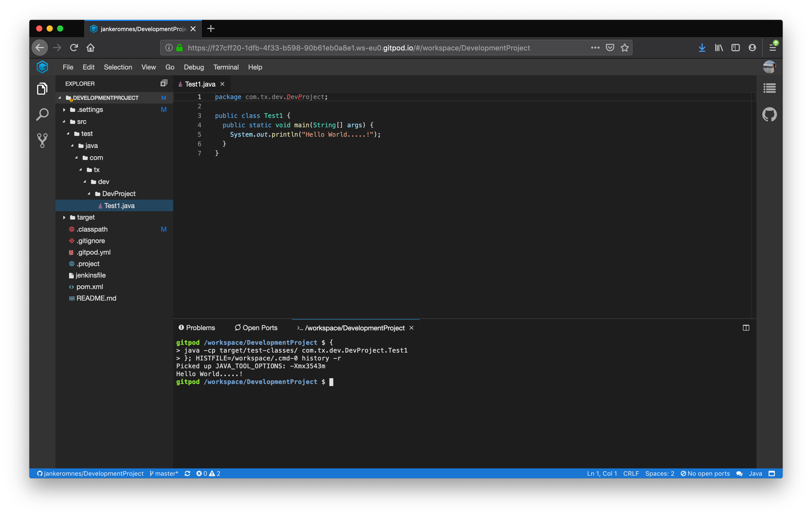Show the browser sidebar icon
This screenshot has width=812, height=517.
coord(735,48)
